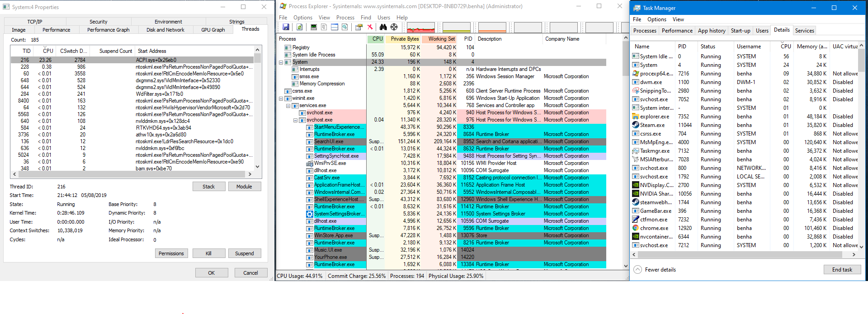868x314 pixels.
Task: Click the WmiPrvSE.exe icon in Process Explorer
Action: pyautogui.click(x=310, y=163)
